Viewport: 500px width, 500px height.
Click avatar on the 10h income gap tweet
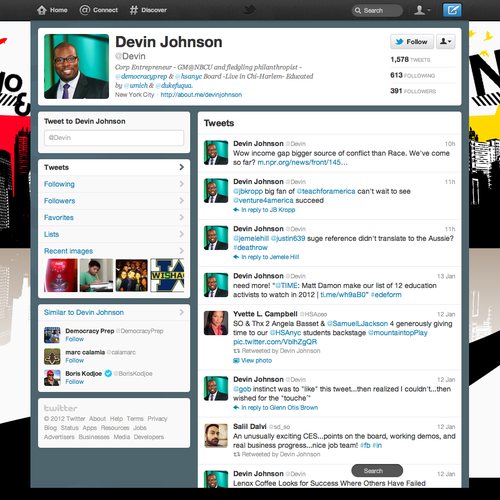click(216, 153)
